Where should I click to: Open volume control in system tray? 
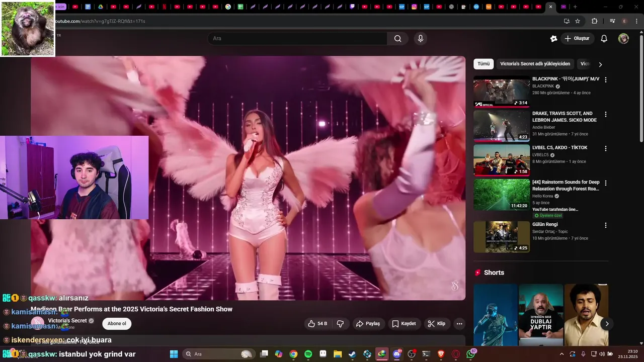(602, 354)
